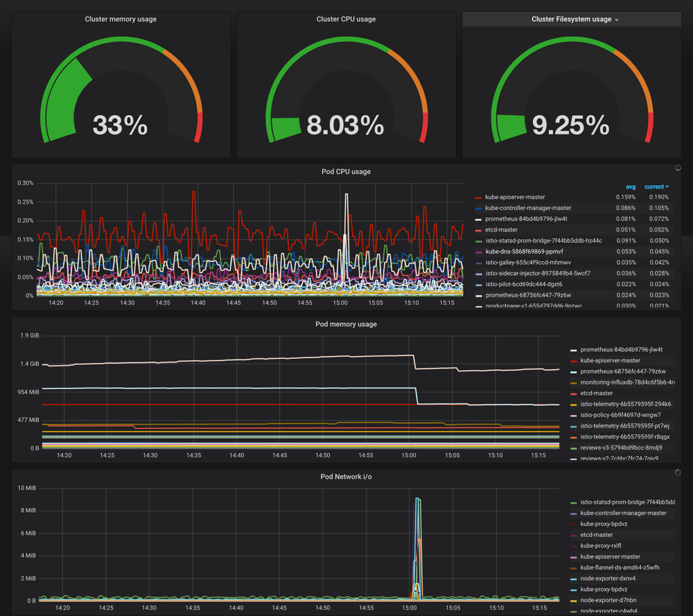Select istio-statsd-prom-bridge in Pod Network legend
This screenshot has width=693, height=616.
click(628, 502)
